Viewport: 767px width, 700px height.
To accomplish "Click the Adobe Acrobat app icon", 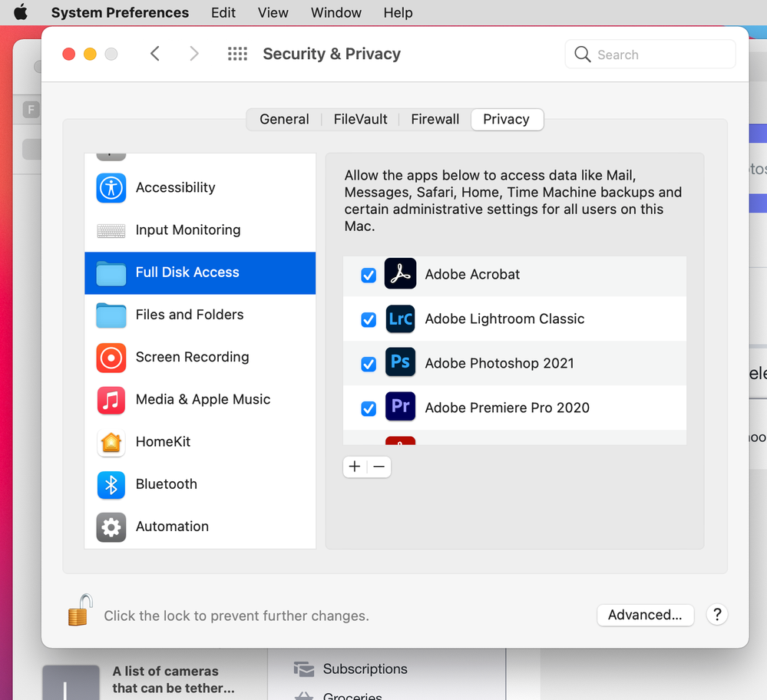I will click(400, 273).
